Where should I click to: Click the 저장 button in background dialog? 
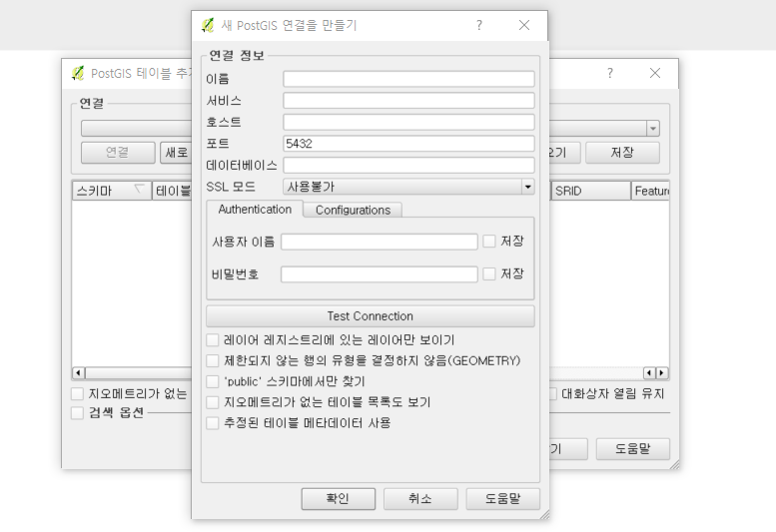622,153
